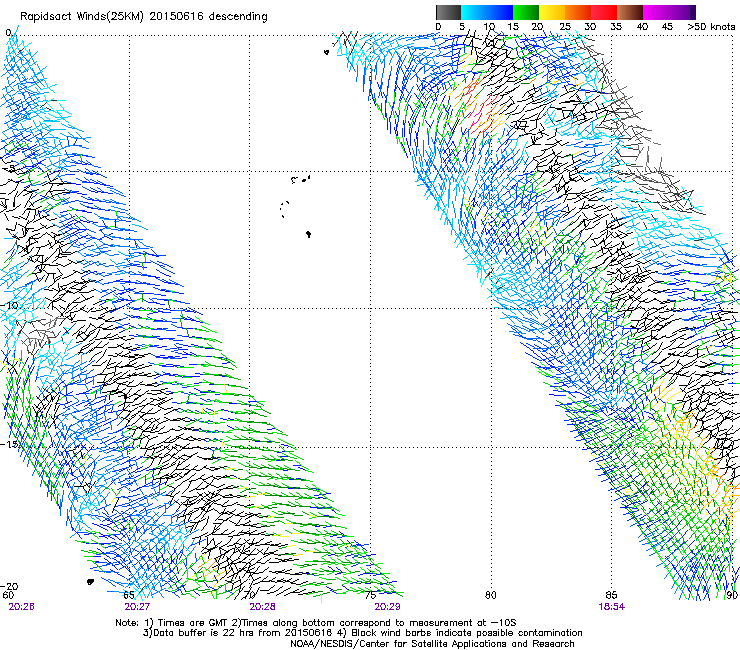This screenshot has height=650, width=740.
Task: Click the "65" longitude label at bottom
Action: [129, 595]
